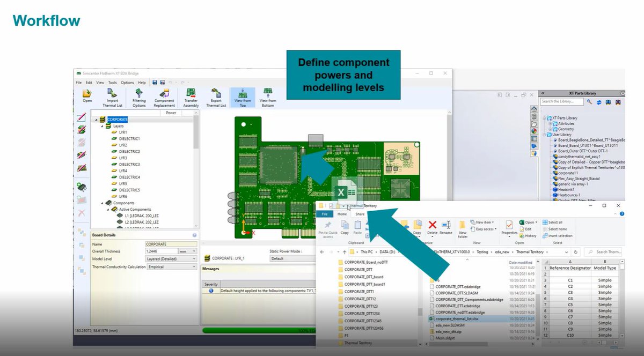Open the Edit menu in EDA Bridge
Screen dimensions: 644x356
pos(89,83)
